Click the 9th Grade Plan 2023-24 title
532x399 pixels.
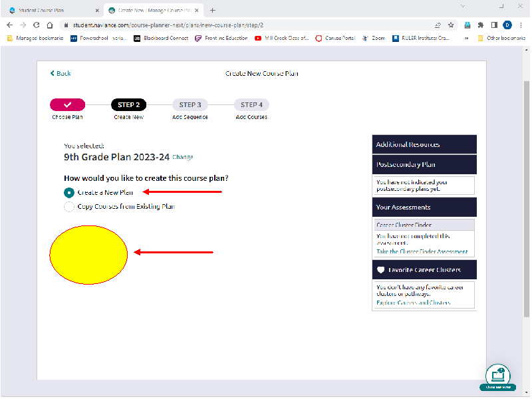[x=117, y=157]
